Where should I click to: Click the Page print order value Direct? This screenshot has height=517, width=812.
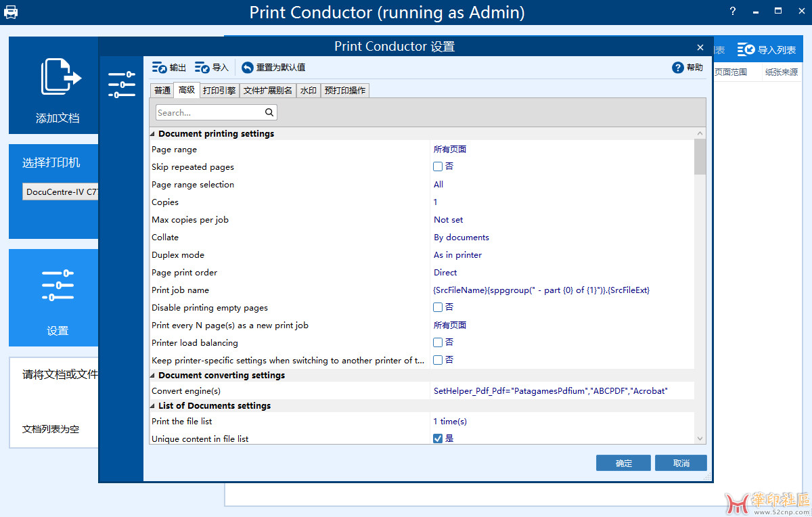pyautogui.click(x=445, y=273)
